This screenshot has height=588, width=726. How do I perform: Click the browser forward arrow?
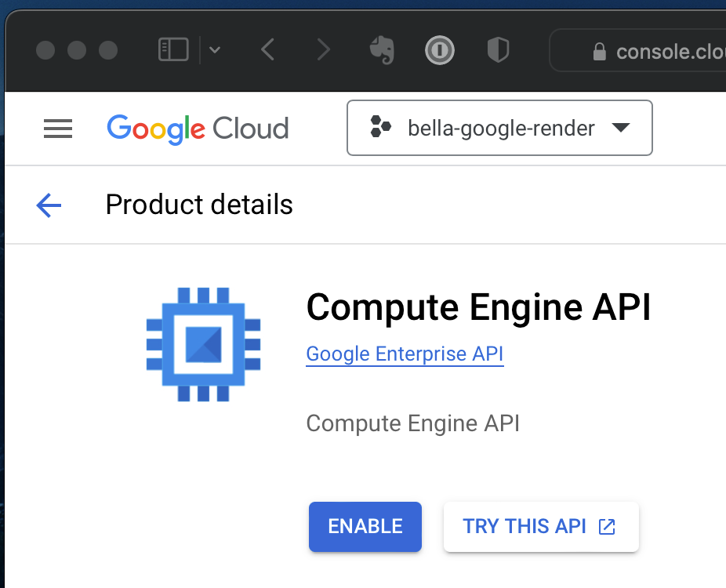point(322,51)
